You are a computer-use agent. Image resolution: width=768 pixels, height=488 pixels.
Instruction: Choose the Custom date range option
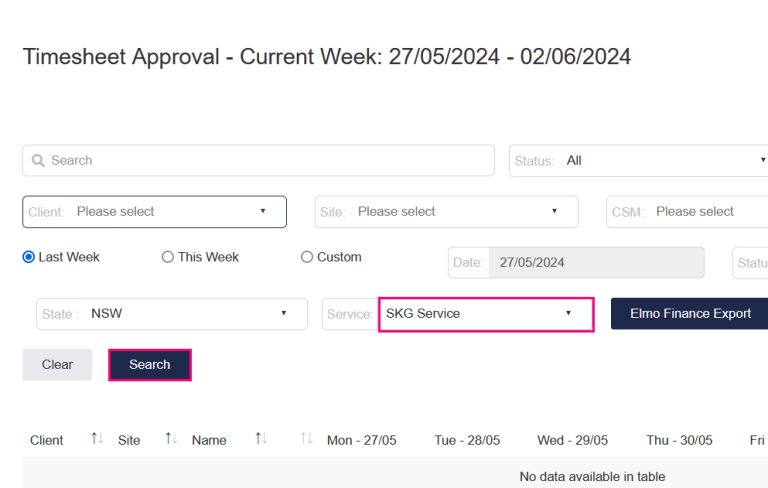[307, 257]
